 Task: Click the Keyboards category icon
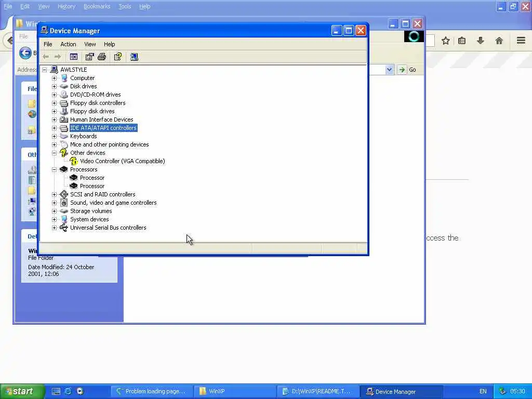[x=64, y=136]
